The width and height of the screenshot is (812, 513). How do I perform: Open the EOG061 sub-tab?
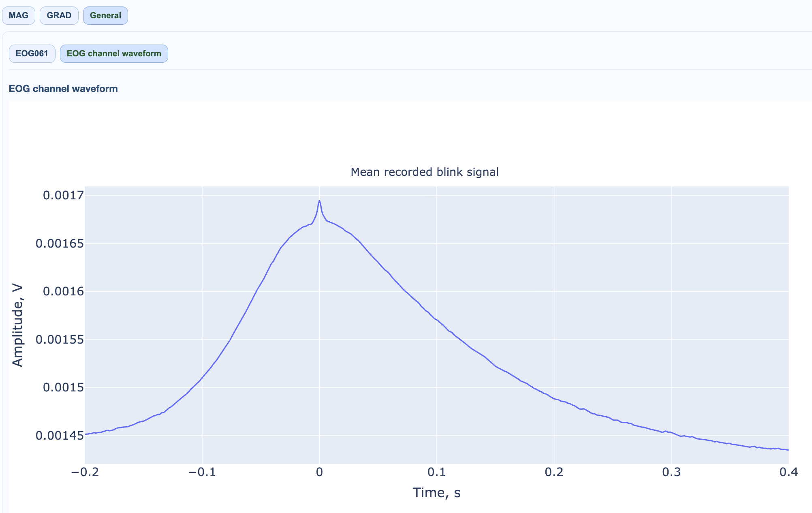[32, 54]
